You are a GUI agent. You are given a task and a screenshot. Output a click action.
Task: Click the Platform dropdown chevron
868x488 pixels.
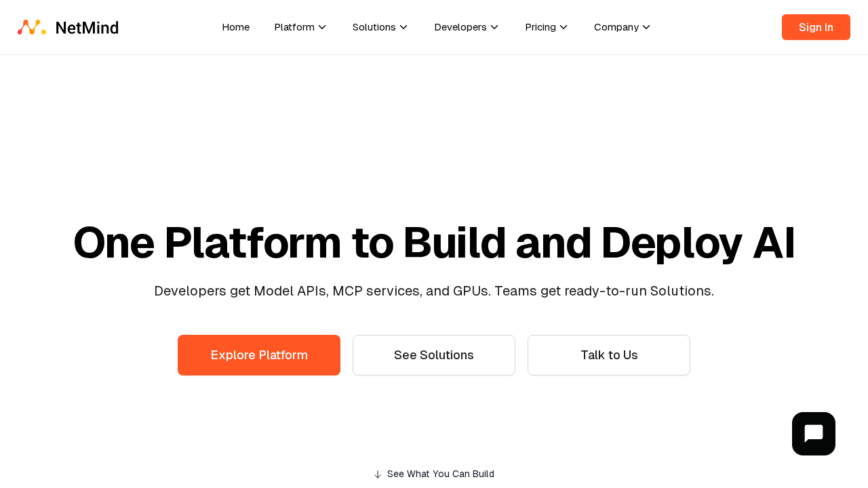click(x=322, y=26)
